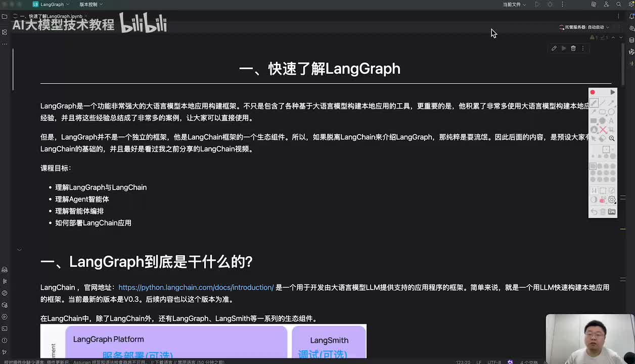Open Search Everywhere magnifier

(x=619, y=4)
